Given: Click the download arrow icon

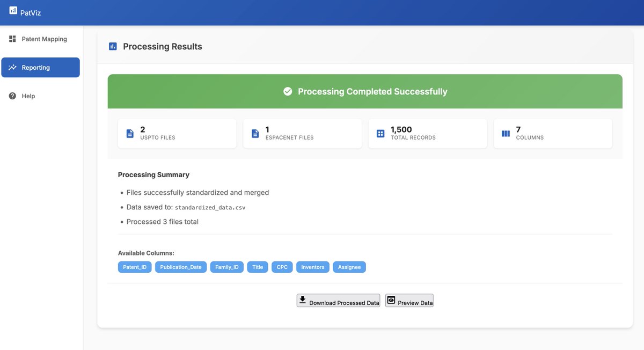Looking at the screenshot, I should [x=303, y=300].
